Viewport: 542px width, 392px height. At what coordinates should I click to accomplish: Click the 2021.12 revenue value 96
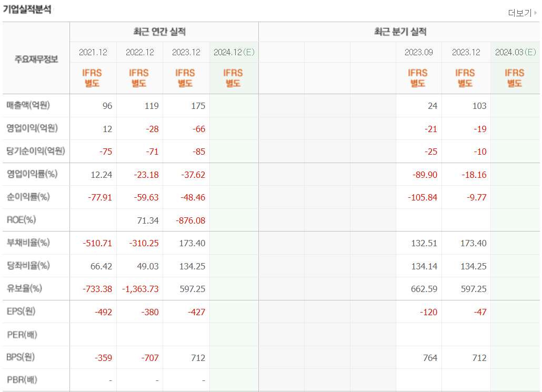tap(107, 106)
